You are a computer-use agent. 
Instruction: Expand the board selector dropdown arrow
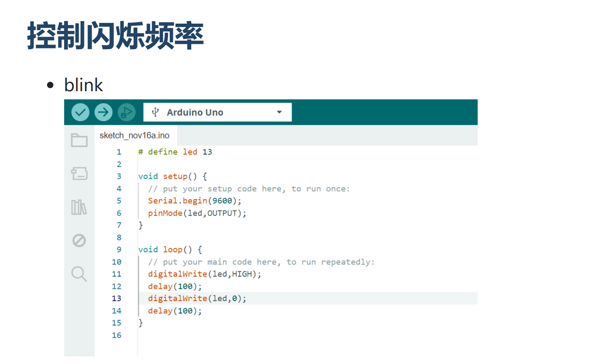click(x=279, y=112)
